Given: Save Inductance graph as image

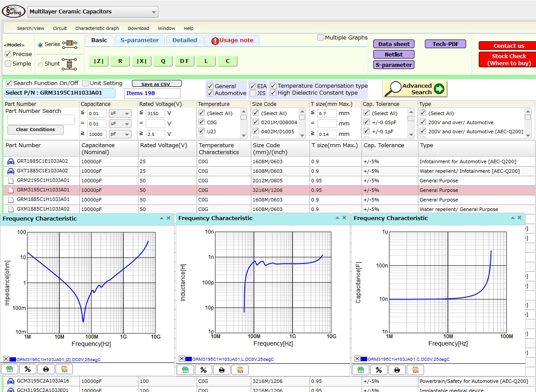Looking at the screenshot, I should coord(240,370).
